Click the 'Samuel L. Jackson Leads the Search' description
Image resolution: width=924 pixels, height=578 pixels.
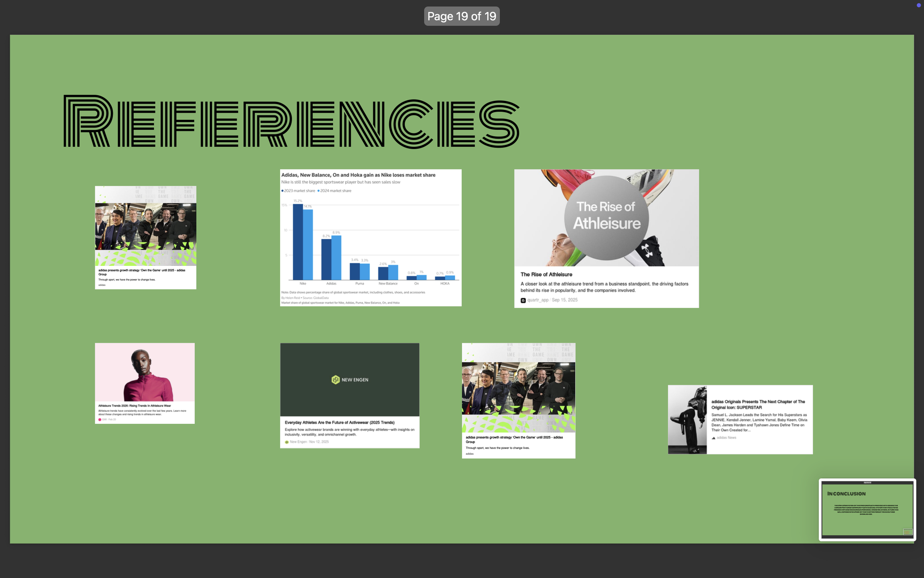(760, 422)
